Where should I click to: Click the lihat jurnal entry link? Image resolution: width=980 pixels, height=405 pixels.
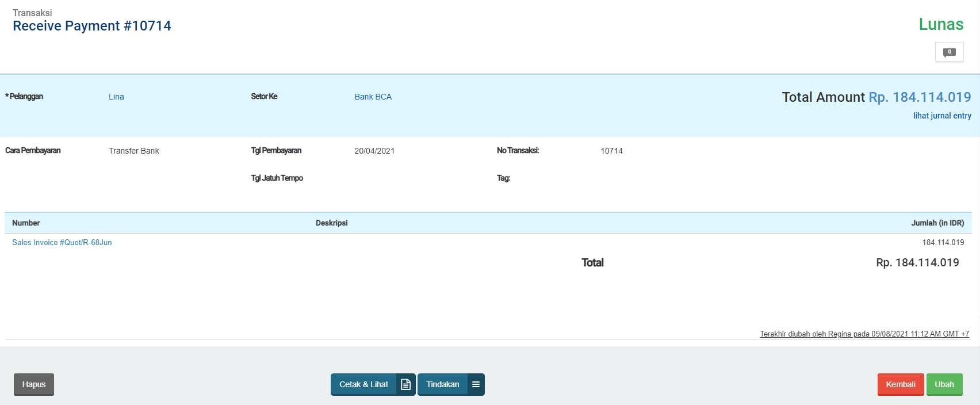[x=942, y=116]
